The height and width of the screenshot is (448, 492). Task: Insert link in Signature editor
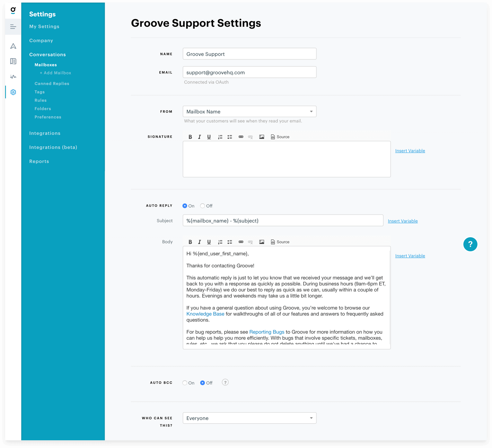click(x=241, y=137)
